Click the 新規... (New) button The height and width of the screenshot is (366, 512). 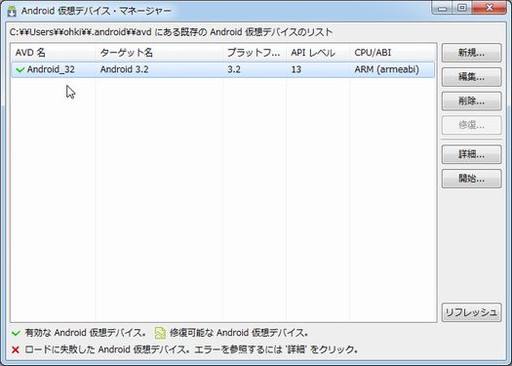coord(471,53)
